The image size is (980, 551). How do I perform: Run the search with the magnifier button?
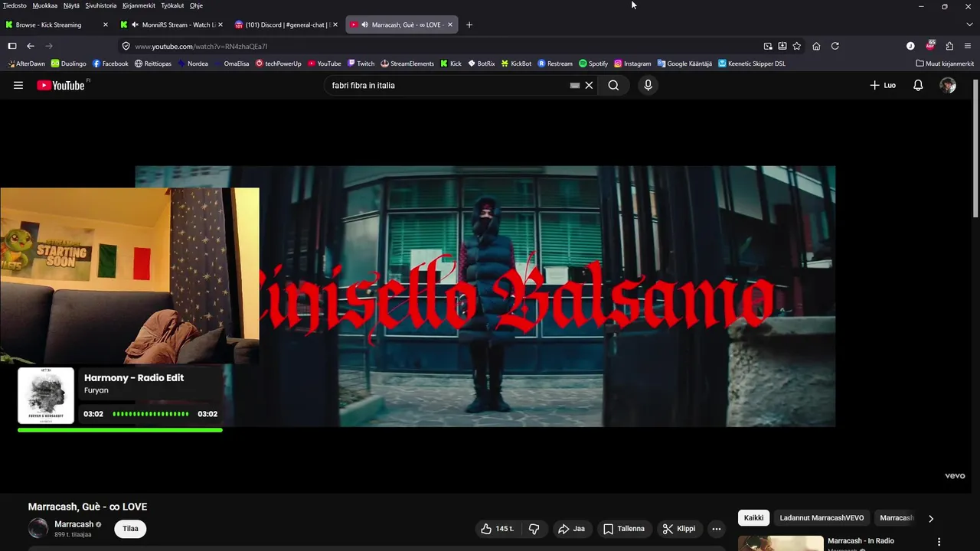613,86
